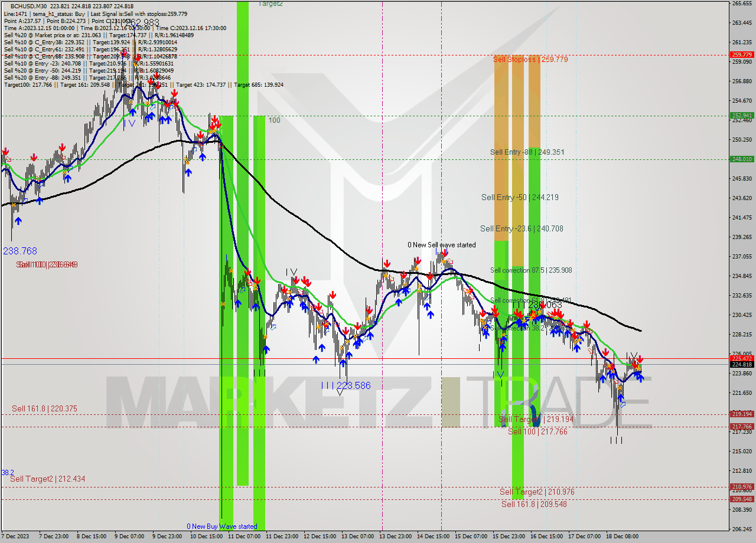Screen dimensions: 756x543
Task: Click the '9 Dec 07:00' time axis label
Action: (129, 537)
